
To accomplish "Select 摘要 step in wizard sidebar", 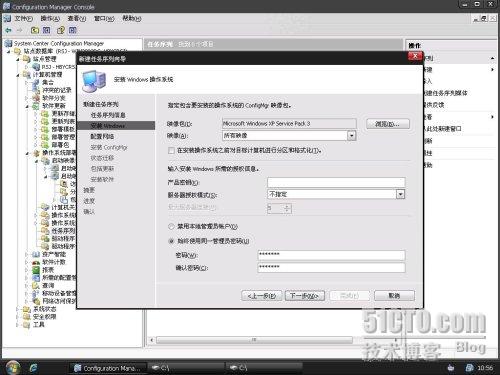I will coord(89,190).
